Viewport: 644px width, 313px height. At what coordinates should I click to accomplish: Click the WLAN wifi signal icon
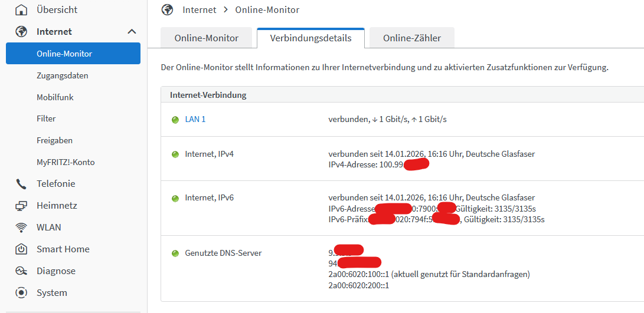click(21, 228)
